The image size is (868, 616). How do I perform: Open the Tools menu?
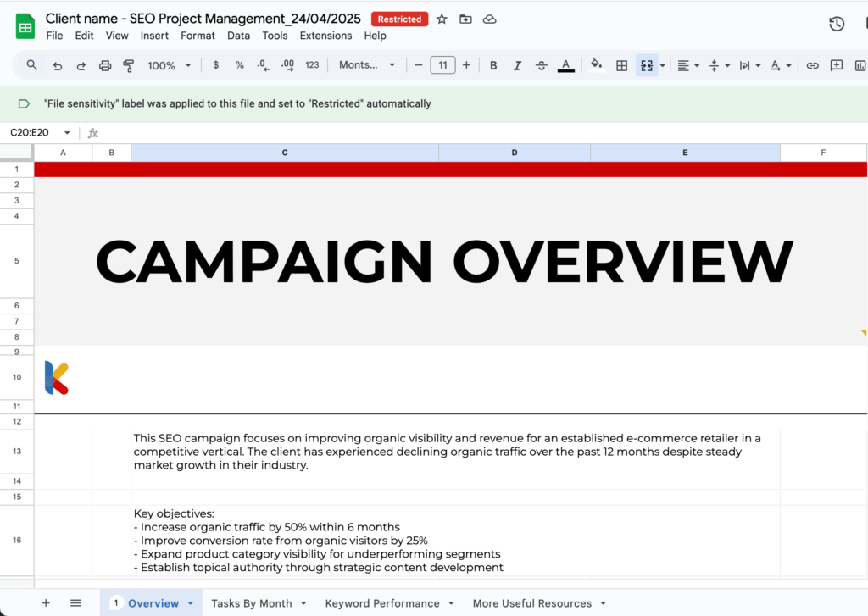point(275,36)
